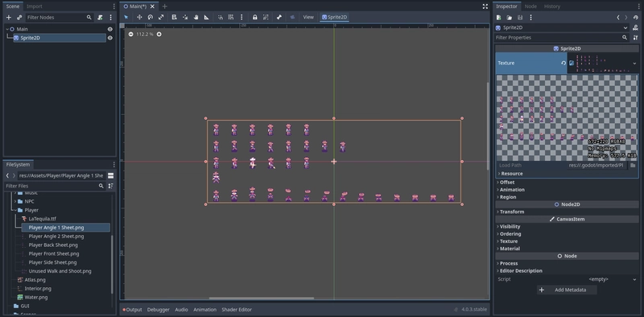Click the lock selected node icon
The height and width of the screenshot is (317, 644).
click(x=255, y=17)
